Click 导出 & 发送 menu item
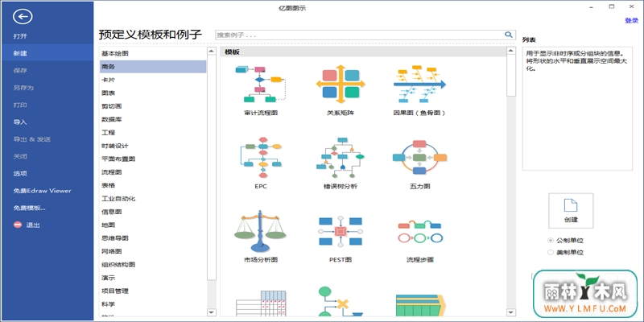Viewport: 644px width, 322px height. (x=32, y=139)
